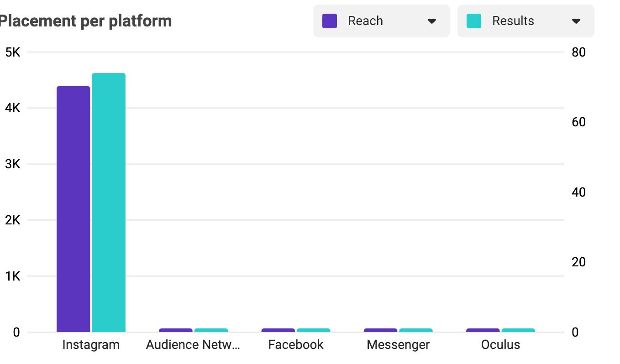Viewport: 620px width, 364px height.
Task: Select the Instagram Results bar
Action: [x=109, y=203]
